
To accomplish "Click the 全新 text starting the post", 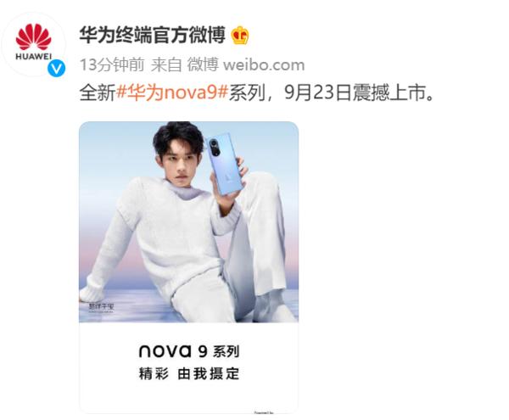I will (x=98, y=92).
